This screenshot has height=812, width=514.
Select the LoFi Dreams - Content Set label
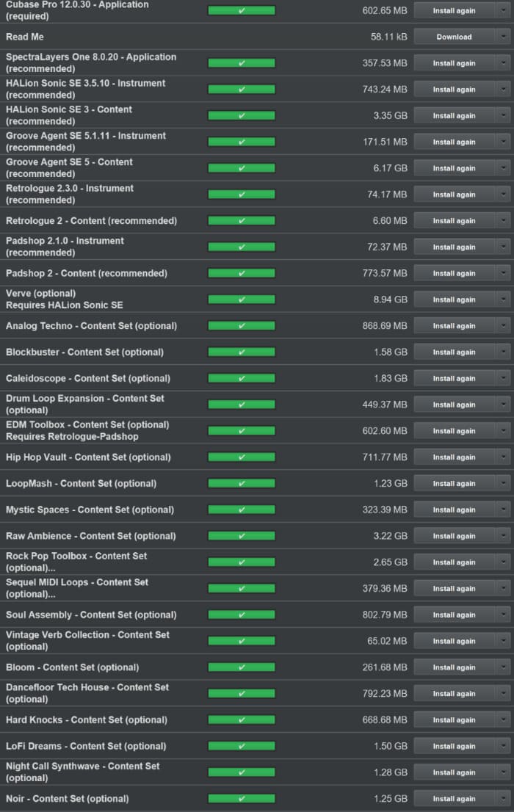pyautogui.click(x=86, y=746)
